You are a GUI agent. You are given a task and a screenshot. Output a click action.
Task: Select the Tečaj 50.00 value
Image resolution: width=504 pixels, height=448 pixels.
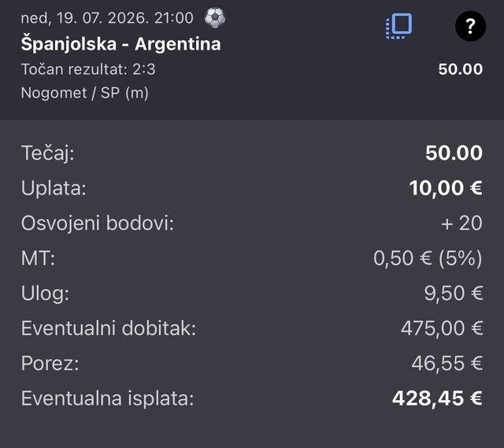tap(454, 153)
